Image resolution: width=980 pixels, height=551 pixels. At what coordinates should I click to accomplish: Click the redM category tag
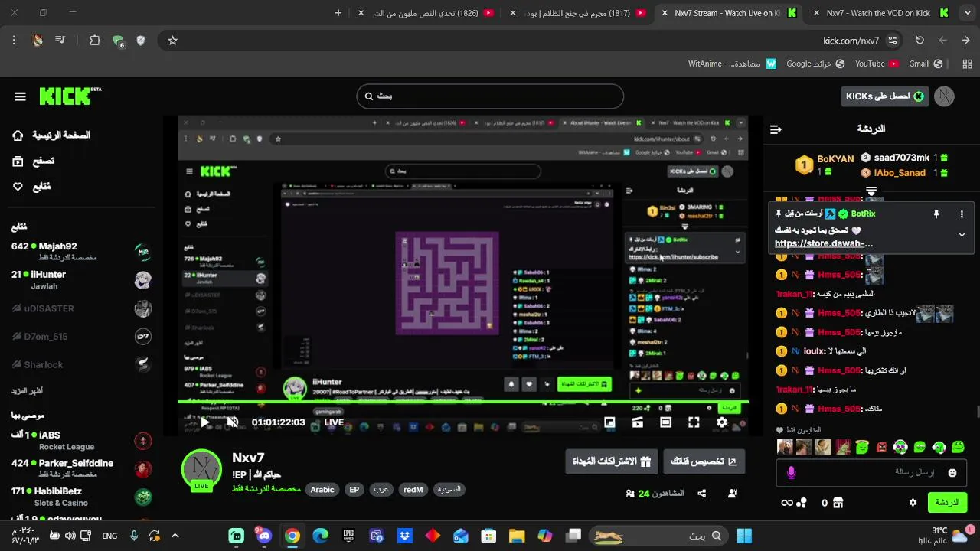click(x=413, y=490)
